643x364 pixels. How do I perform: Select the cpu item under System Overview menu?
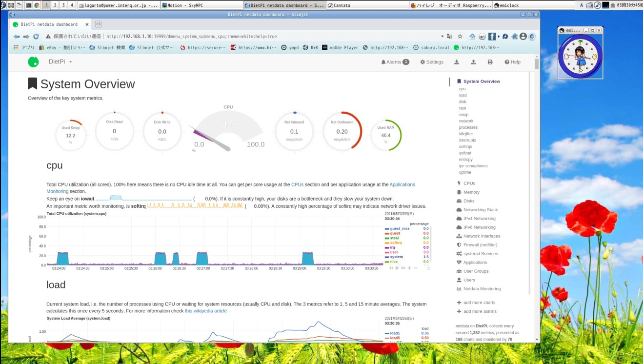tap(462, 89)
